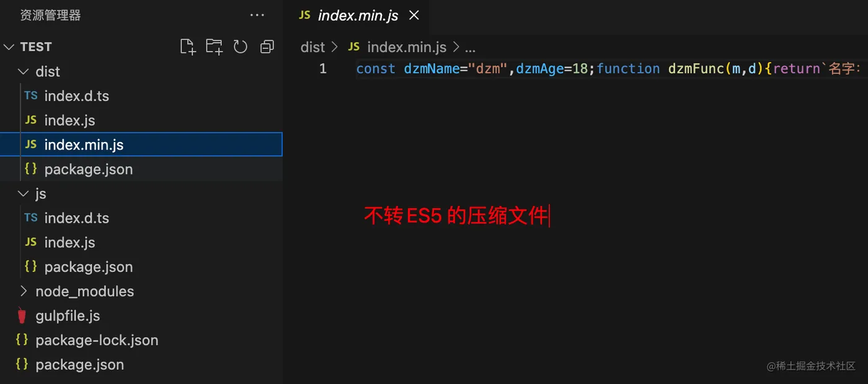
Task: Open index.js in the js folder
Action: (x=69, y=243)
